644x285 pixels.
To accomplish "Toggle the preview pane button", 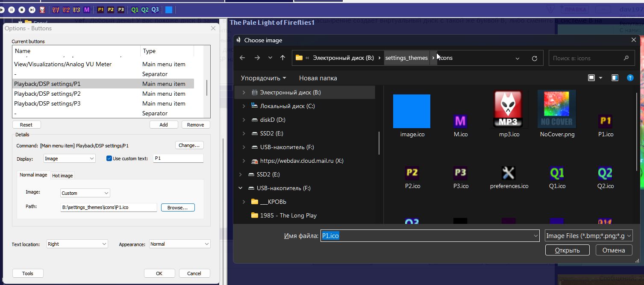I will click(615, 78).
